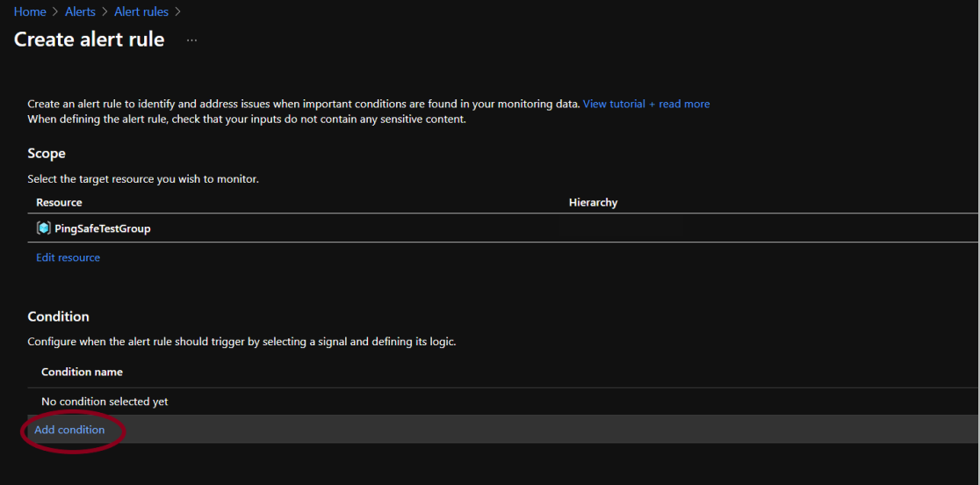Navigate to Alerts breadcrumb link
980x485 pixels.
[80, 12]
